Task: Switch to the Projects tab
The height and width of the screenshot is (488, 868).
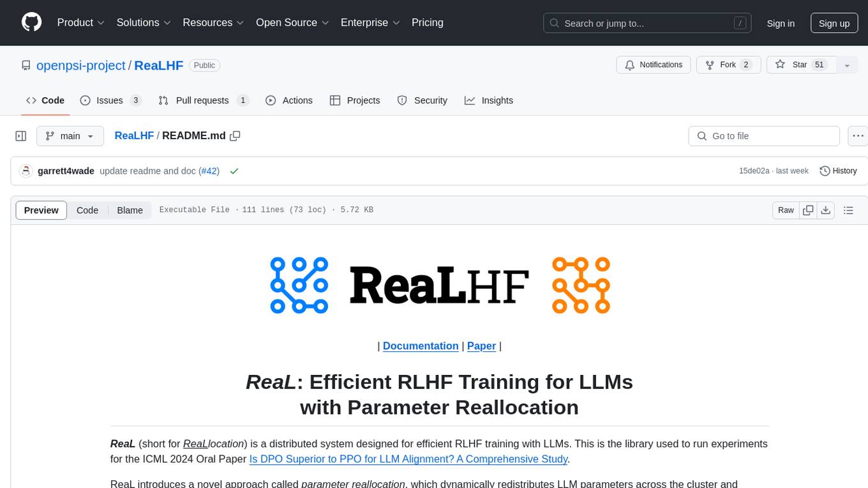Action: click(x=355, y=100)
